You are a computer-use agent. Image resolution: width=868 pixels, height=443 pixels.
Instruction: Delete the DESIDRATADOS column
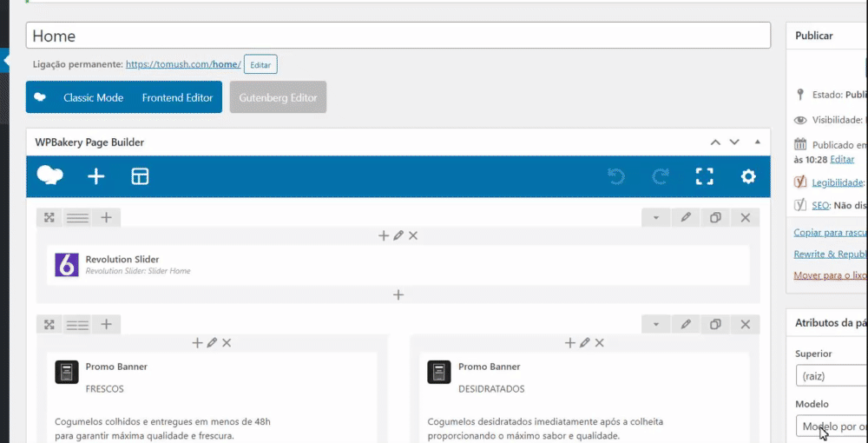coord(600,343)
